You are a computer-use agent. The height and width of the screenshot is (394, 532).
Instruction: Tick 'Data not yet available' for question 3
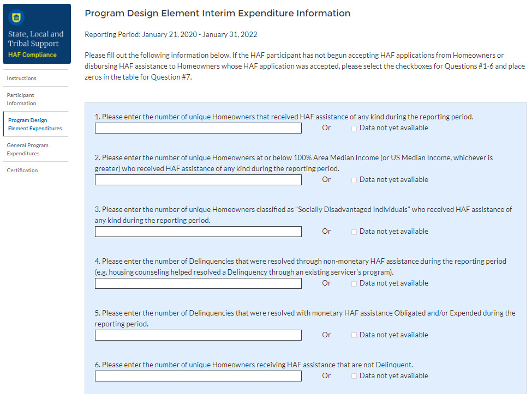coord(354,232)
